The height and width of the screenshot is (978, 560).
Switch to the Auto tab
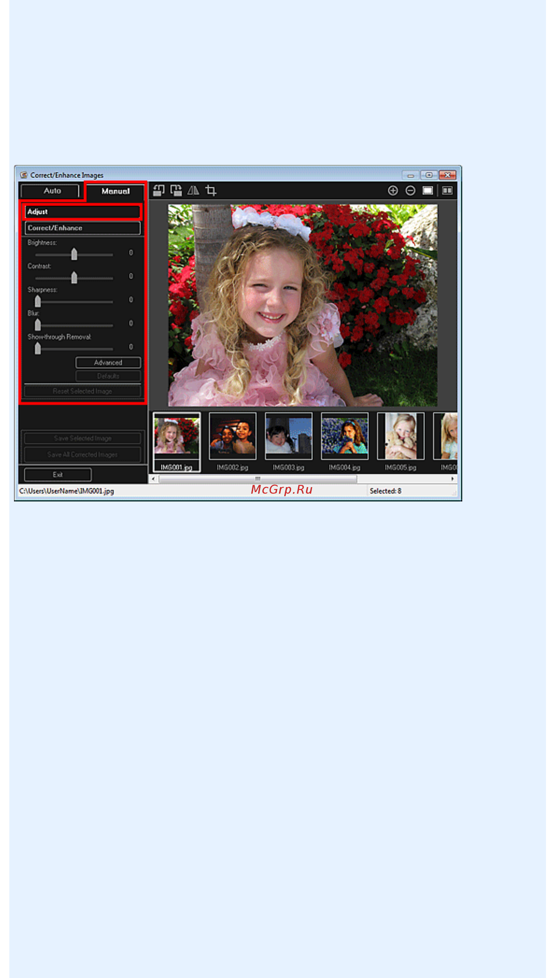click(x=50, y=191)
